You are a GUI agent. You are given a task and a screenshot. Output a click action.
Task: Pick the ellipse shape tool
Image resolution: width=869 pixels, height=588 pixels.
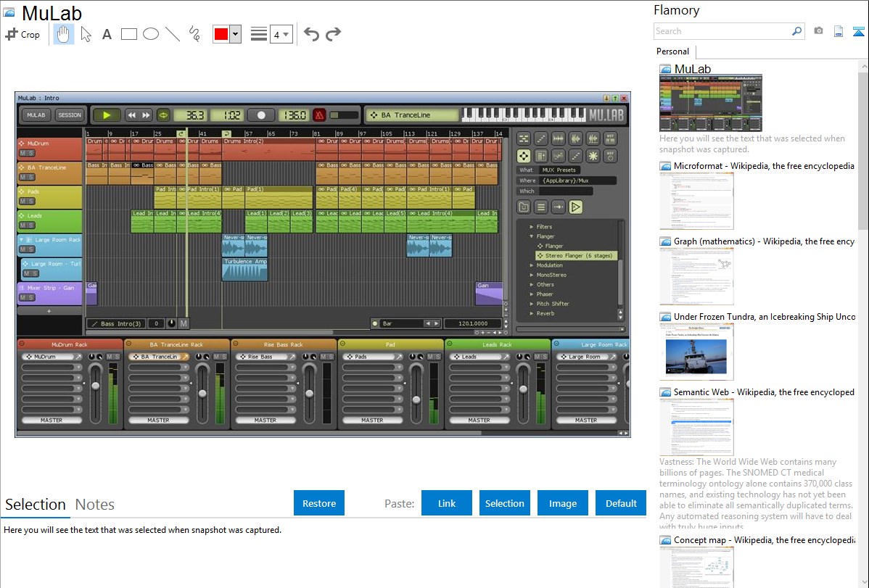[x=151, y=34]
